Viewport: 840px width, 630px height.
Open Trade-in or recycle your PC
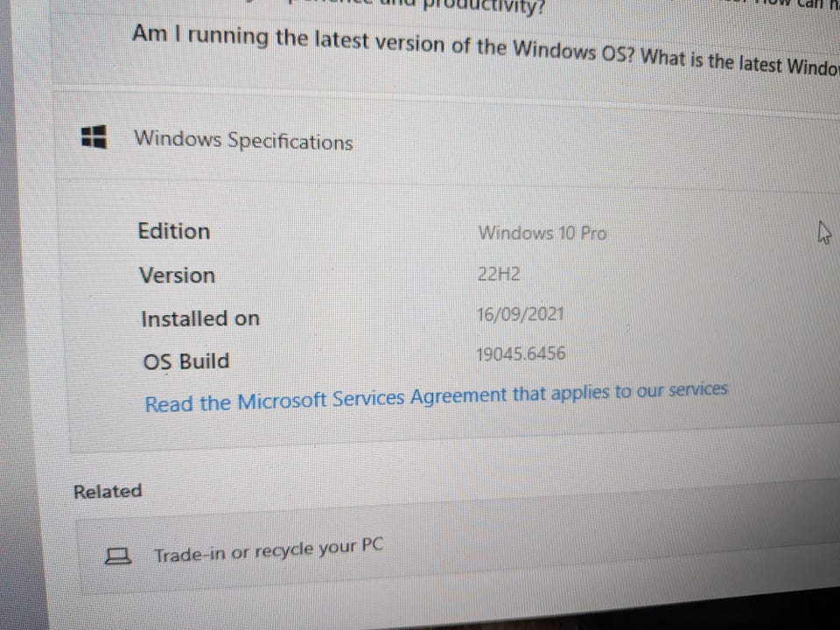pos(459,549)
